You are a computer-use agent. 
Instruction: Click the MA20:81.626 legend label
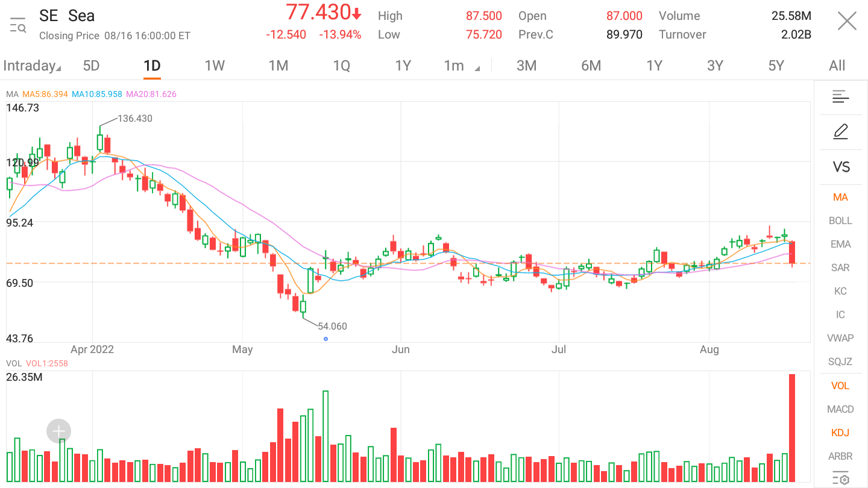(x=150, y=94)
